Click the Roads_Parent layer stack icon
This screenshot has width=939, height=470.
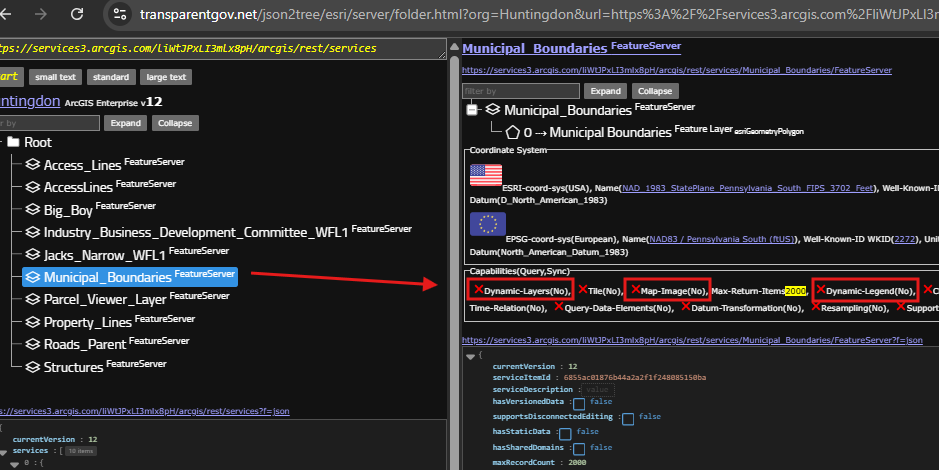coord(33,344)
